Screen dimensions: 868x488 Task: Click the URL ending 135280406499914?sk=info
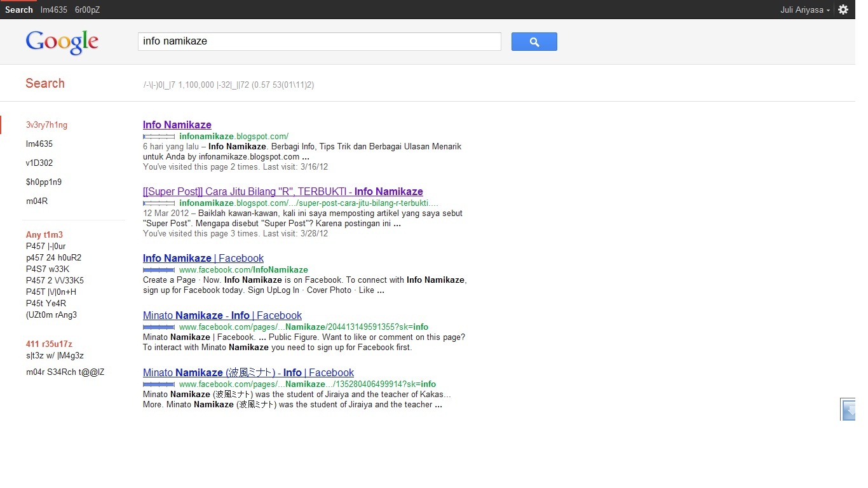pos(308,384)
